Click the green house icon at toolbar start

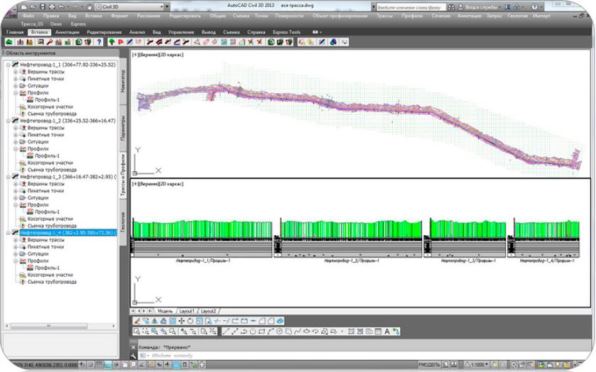(x=9, y=42)
